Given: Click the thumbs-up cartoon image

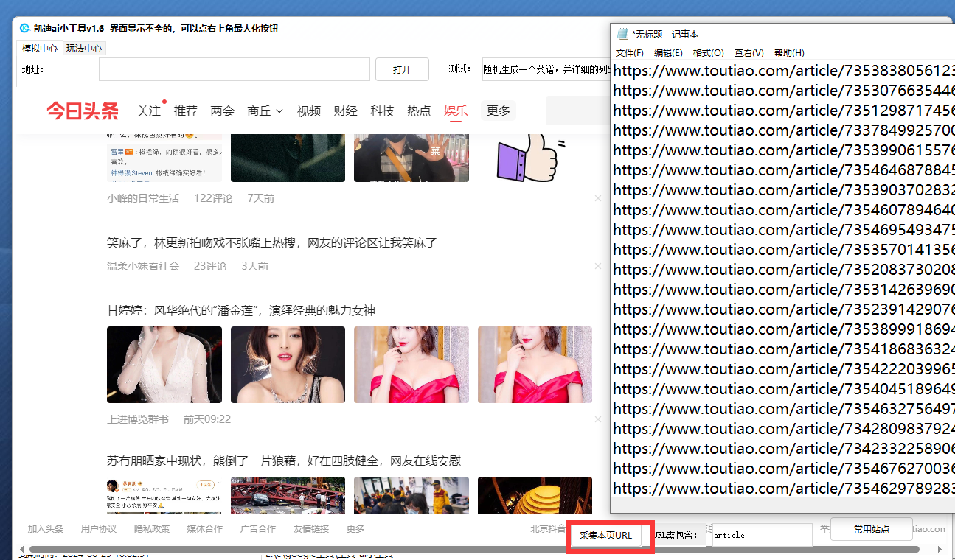Looking at the screenshot, I should (x=531, y=157).
